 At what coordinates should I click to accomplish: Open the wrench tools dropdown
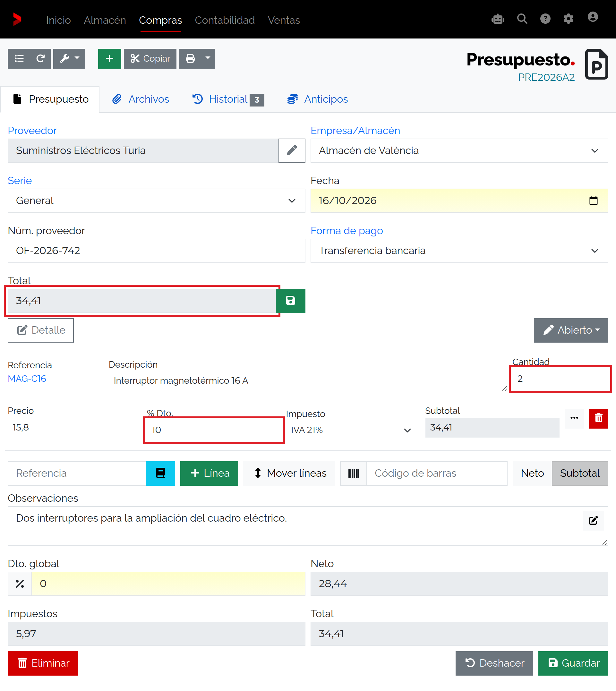69,58
